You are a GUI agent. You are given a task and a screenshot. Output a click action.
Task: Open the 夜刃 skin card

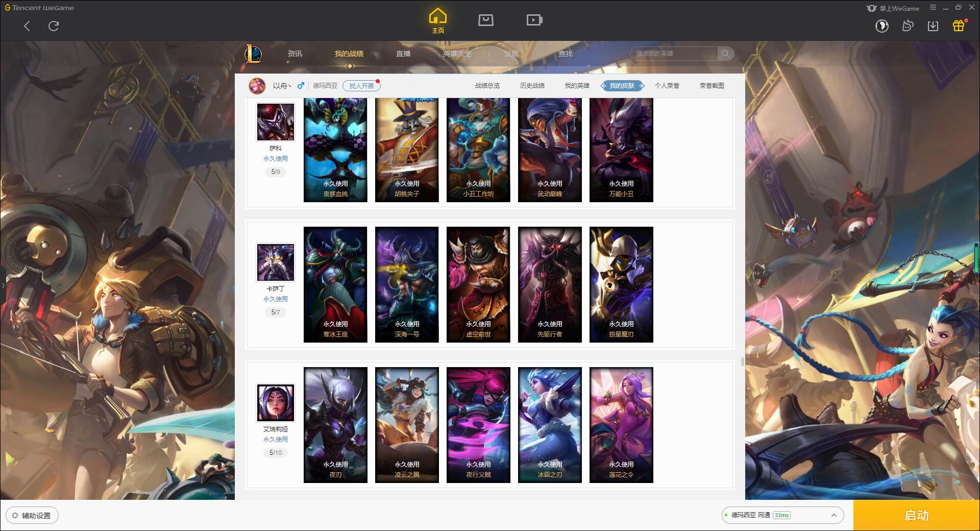click(x=335, y=425)
